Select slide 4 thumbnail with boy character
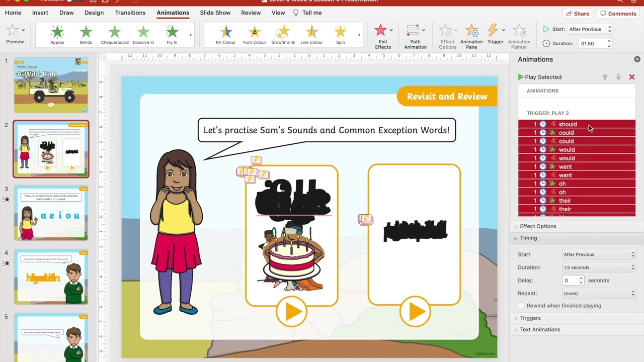Image resolution: width=644 pixels, height=362 pixels. click(x=51, y=277)
